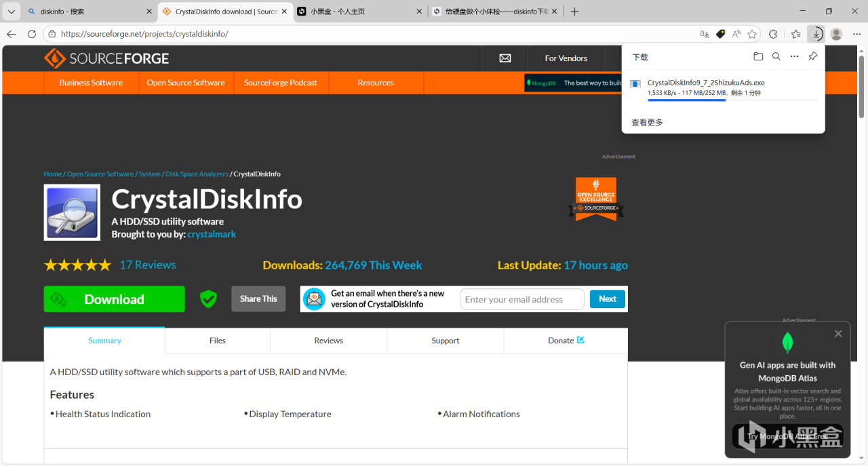The width and height of the screenshot is (868, 466).
Task: Select the CrystalDiskInfo download tab
Action: point(226,12)
